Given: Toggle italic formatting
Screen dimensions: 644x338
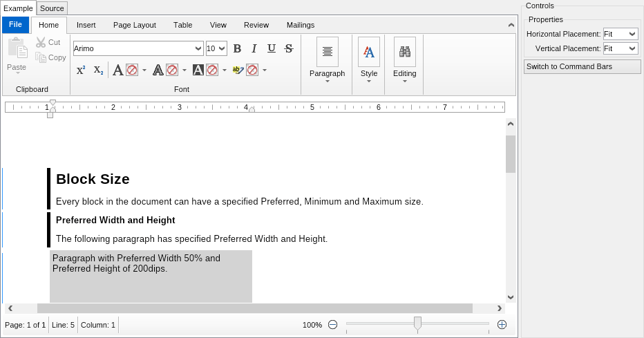Looking at the screenshot, I should tap(254, 48).
